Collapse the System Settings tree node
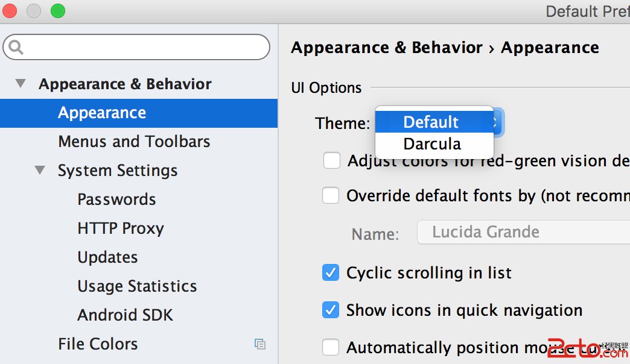Viewport: 630px width, 364px height. 40,171
